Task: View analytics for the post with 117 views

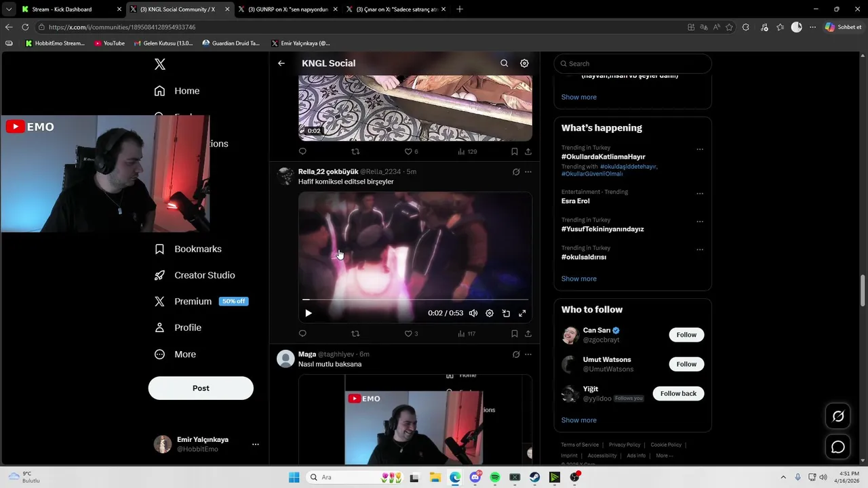Action: (x=467, y=333)
